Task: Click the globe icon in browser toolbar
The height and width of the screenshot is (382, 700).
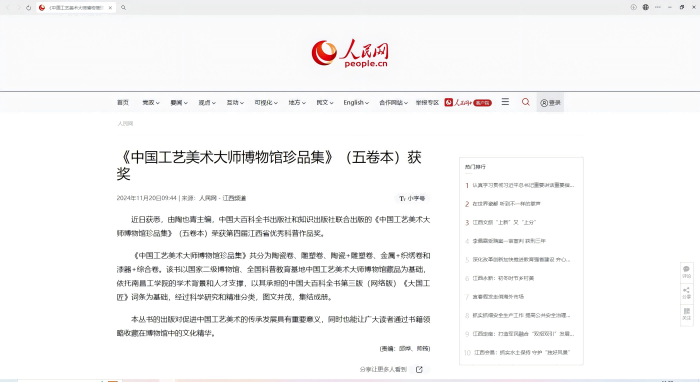Action: (646, 7)
